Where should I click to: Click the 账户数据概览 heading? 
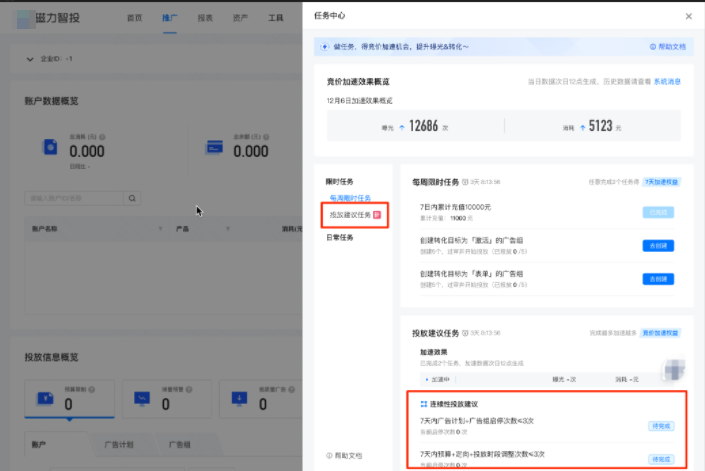(x=51, y=101)
